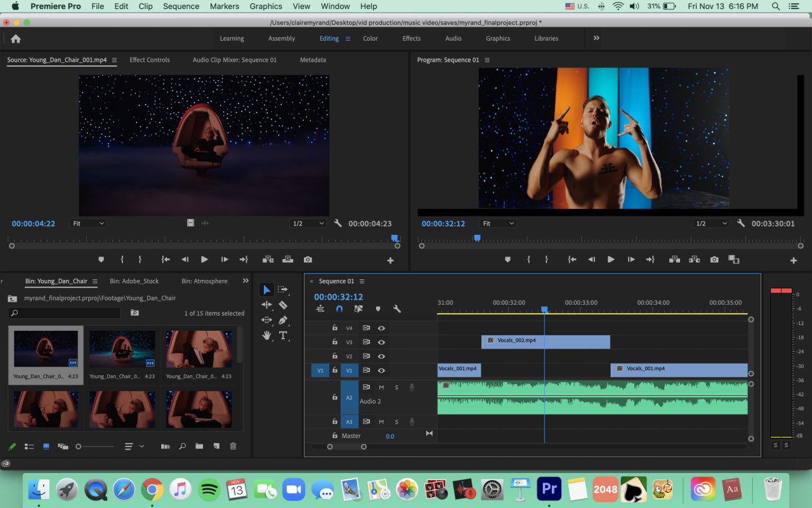
Task: Click the Export Frame camera icon in Source monitor
Action: tap(308, 260)
